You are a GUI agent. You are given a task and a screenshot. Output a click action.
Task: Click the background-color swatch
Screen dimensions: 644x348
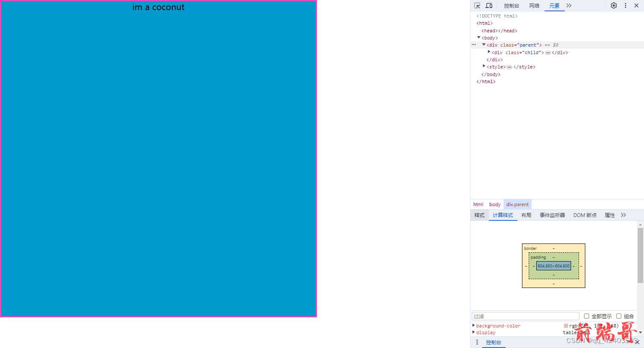tap(566, 326)
